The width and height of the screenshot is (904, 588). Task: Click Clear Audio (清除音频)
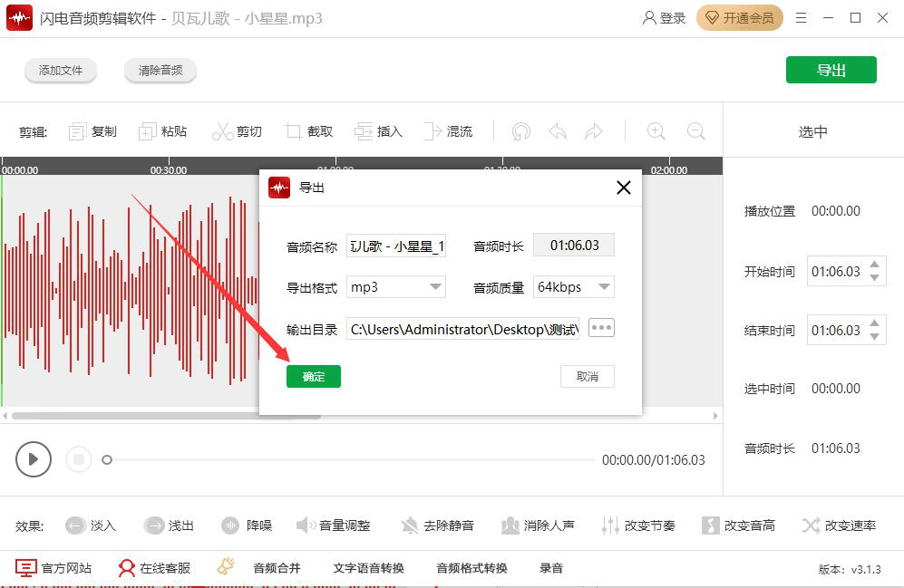[160, 71]
